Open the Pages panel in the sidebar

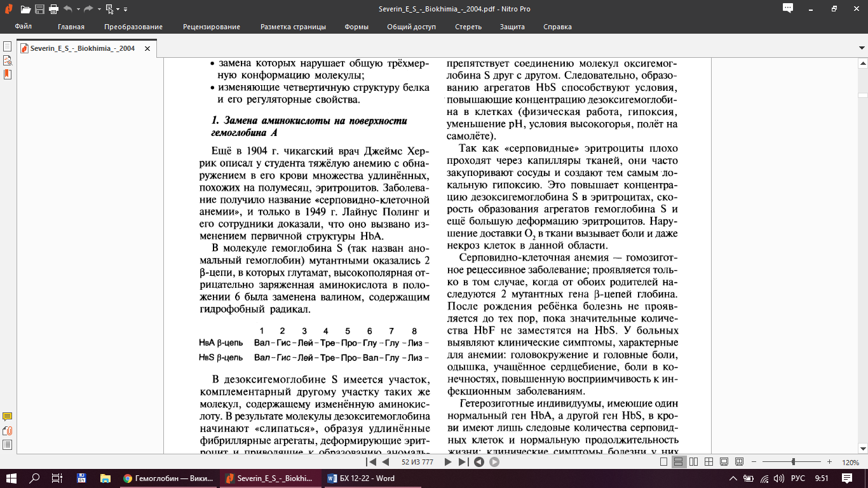pyautogui.click(x=8, y=47)
